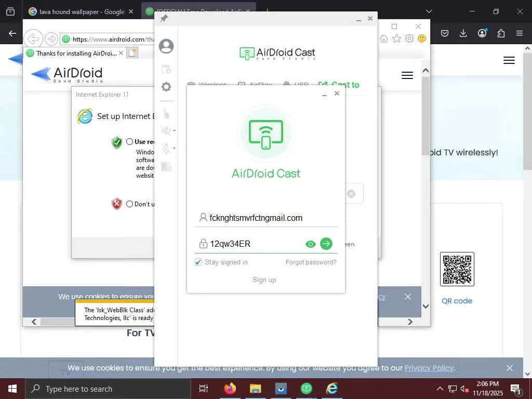The image size is (532, 399).
Task: Click the taskbar search box
Action: tap(108, 389)
